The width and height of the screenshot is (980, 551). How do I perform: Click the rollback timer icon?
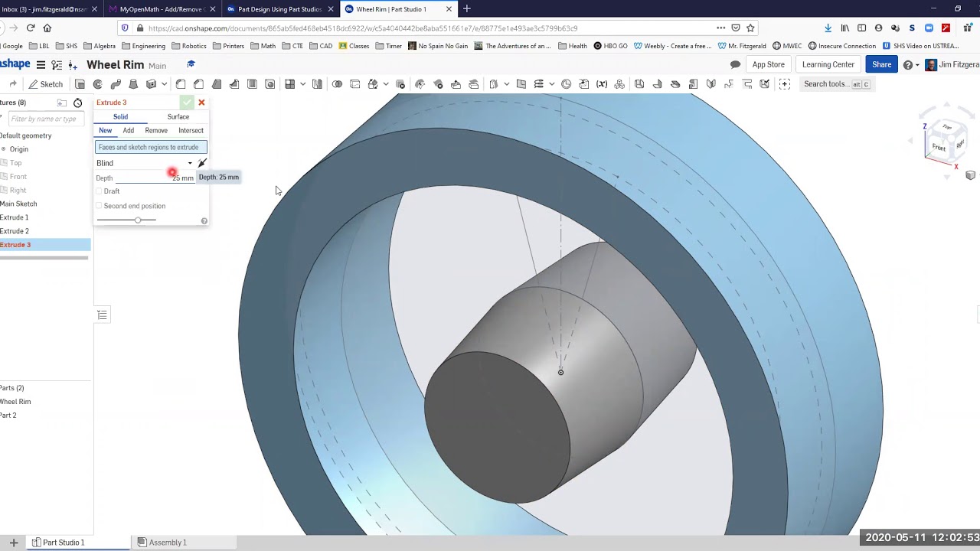(x=77, y=103)
